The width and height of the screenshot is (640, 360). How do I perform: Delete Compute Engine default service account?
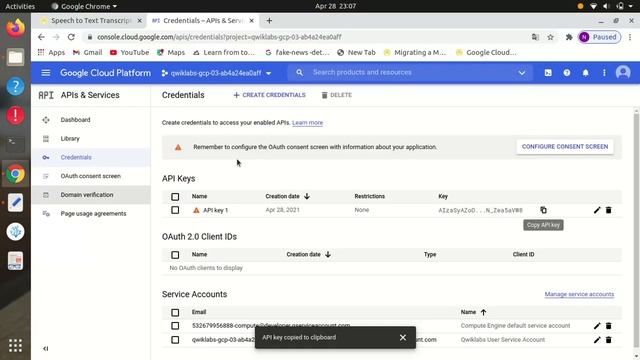(608, 326)
